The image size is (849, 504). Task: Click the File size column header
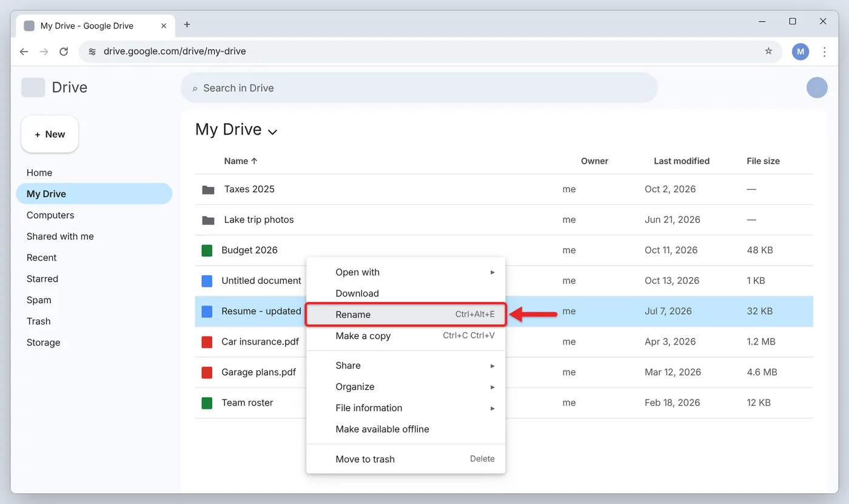[763, 161]
